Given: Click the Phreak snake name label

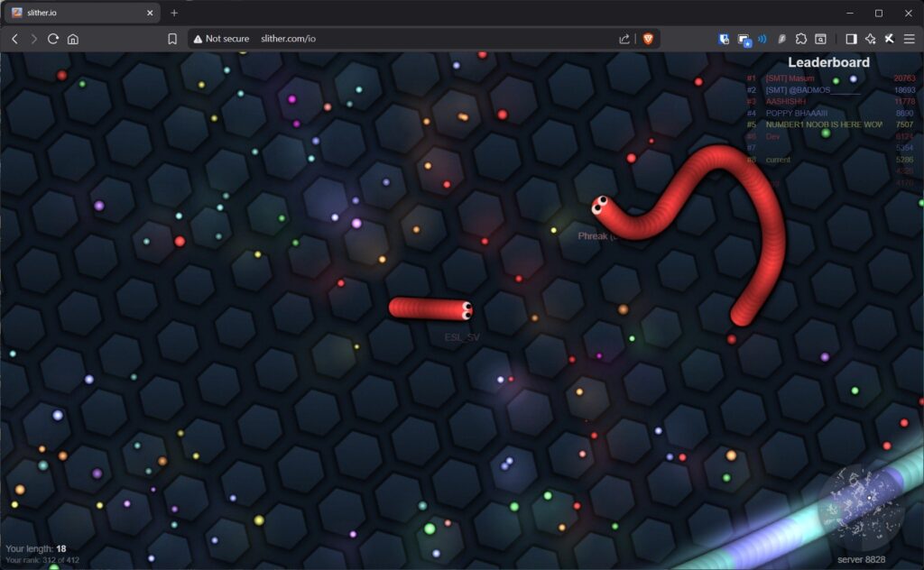Looking at the screenshot, I should point(597,236).
